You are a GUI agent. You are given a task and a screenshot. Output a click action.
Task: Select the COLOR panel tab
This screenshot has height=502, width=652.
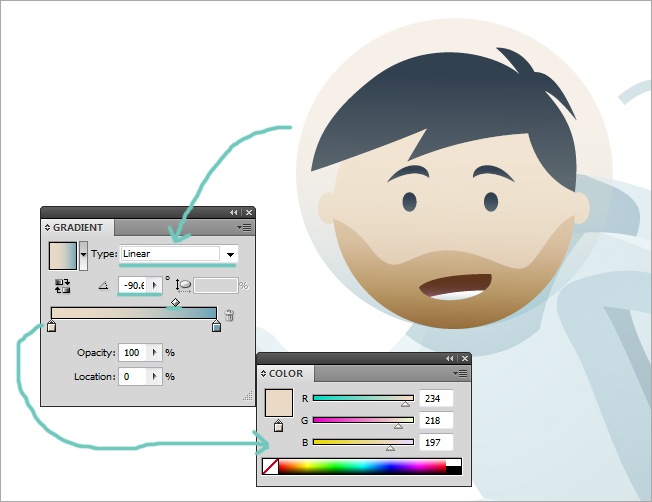286,373
